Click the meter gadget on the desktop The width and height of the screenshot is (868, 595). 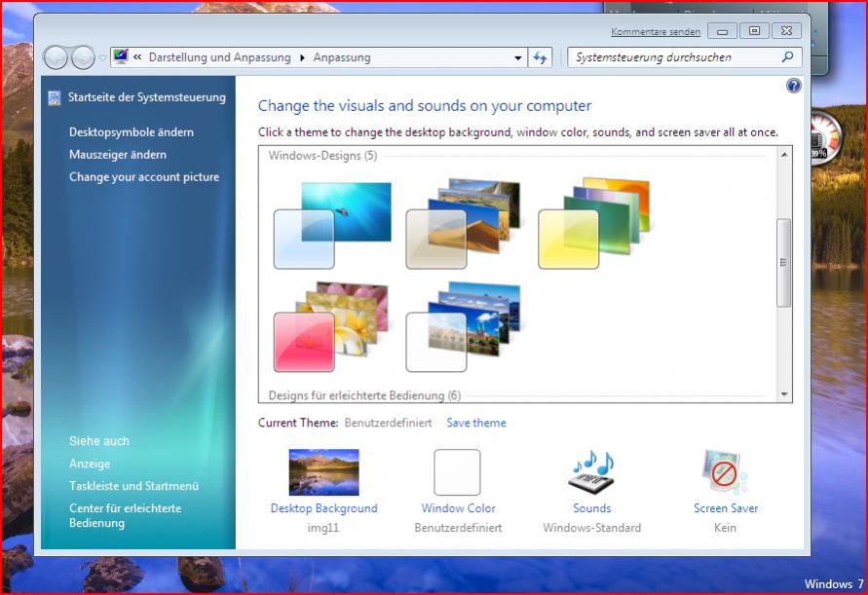tap(827, 136)
